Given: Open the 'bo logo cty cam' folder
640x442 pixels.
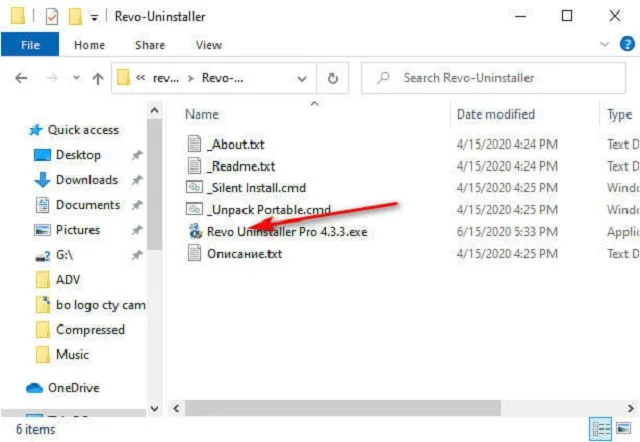Looking at the screenshot, I should (x=100, y=304).
